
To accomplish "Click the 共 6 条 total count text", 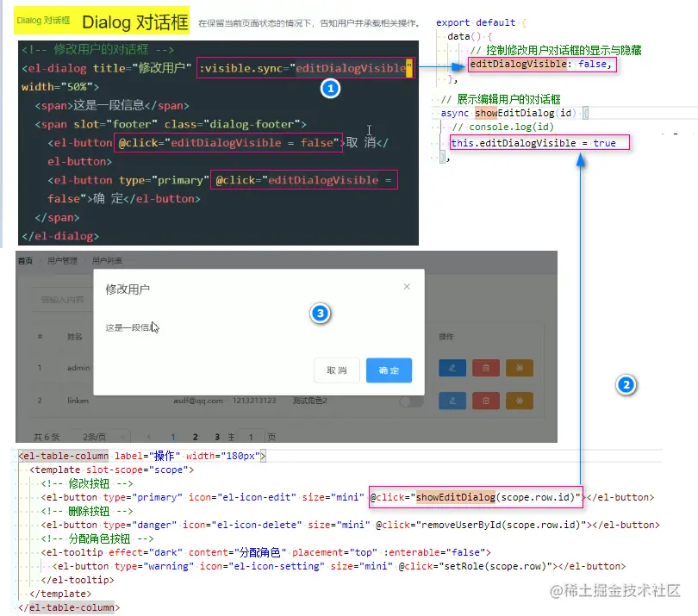I will click(x=47, y=437).
